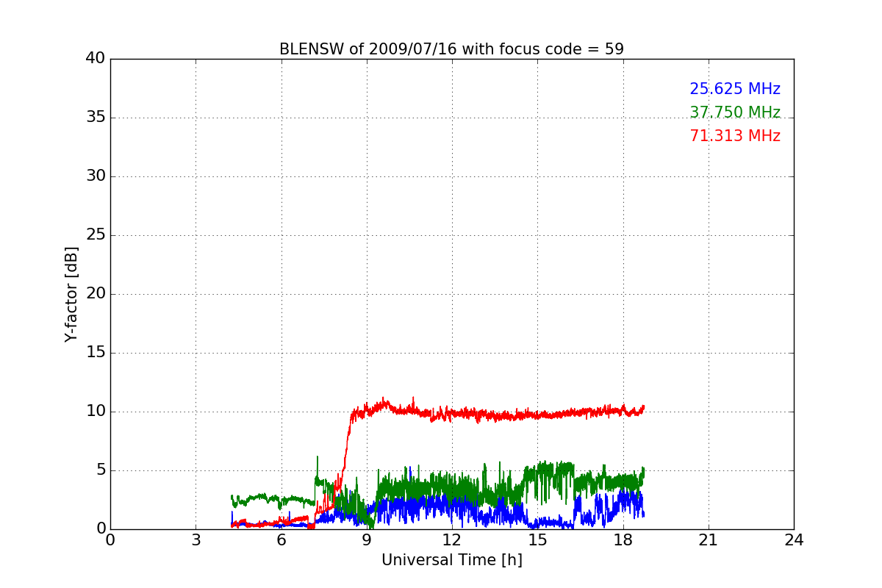
Task: Select the blue 25.625 MHz legend label
Action: 735,89
